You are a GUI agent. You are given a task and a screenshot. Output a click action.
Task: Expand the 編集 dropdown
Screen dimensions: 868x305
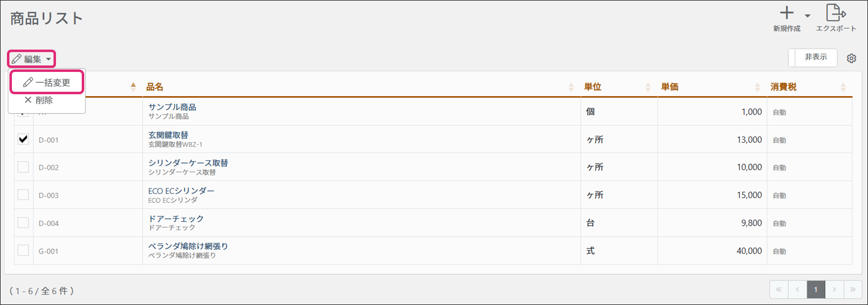pyautogui.click(x=31, y=59)
